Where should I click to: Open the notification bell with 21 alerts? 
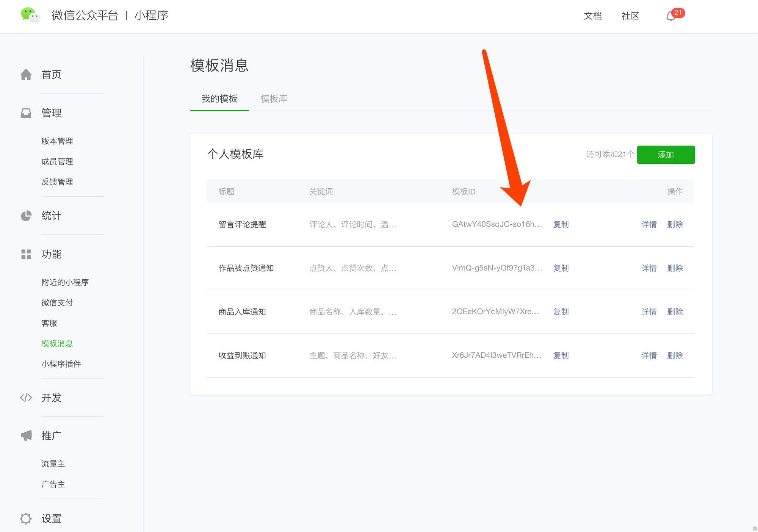click(x=671, y=16)
